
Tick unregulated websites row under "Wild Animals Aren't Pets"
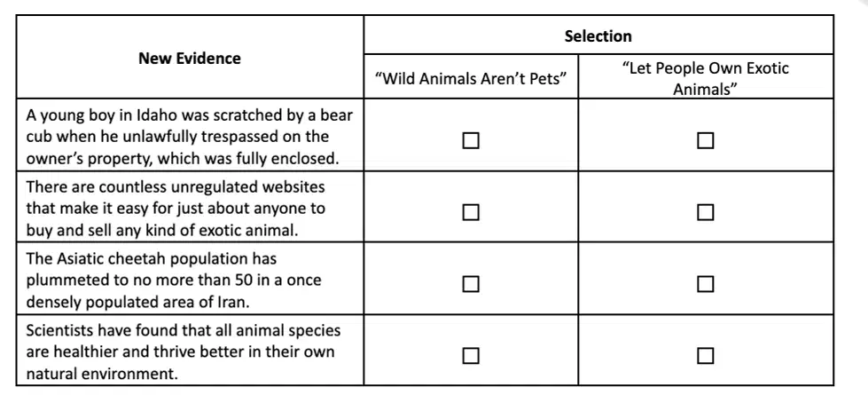point(471,212)
